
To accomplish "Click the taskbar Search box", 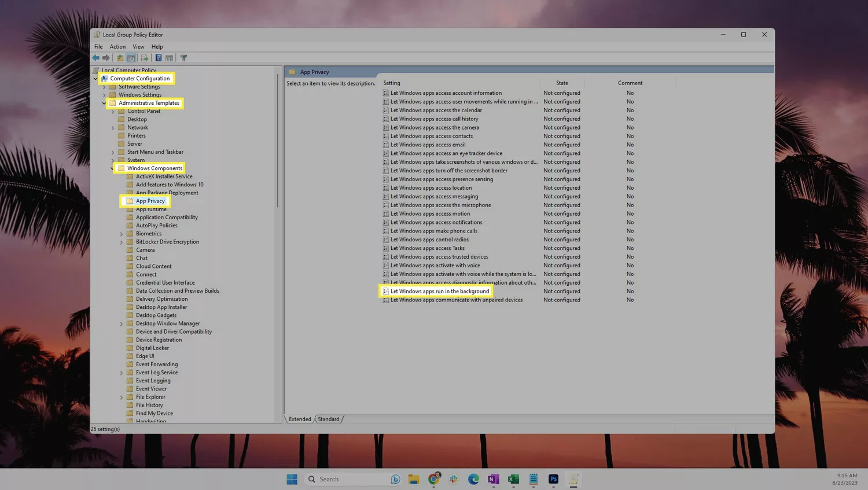I will click(x=351, y=479).
